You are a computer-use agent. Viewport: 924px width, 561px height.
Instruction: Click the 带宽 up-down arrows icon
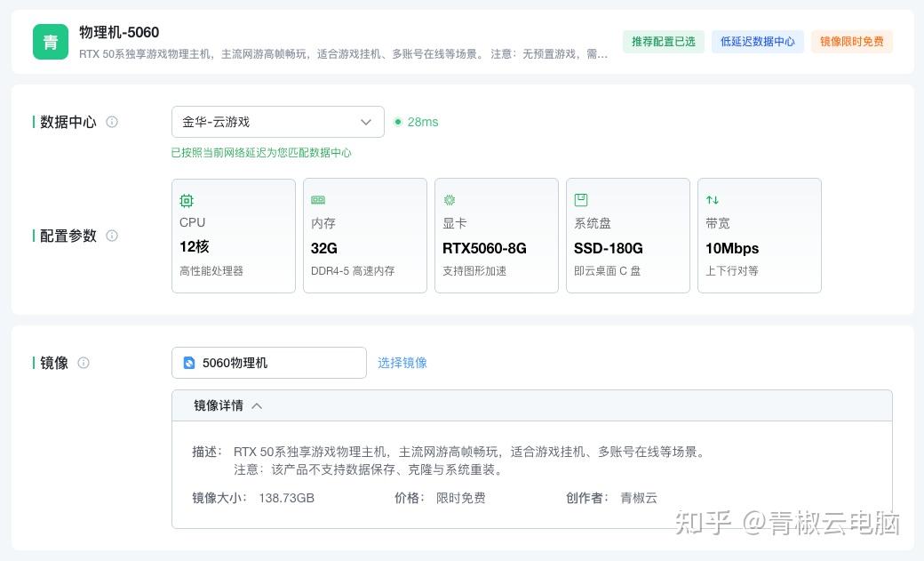coord(712,200)
